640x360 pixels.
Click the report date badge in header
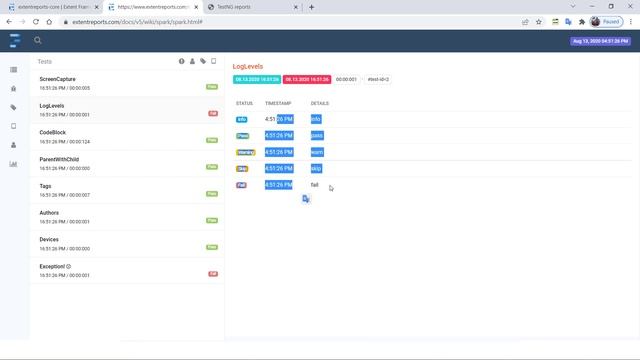(x=600, y=41)
